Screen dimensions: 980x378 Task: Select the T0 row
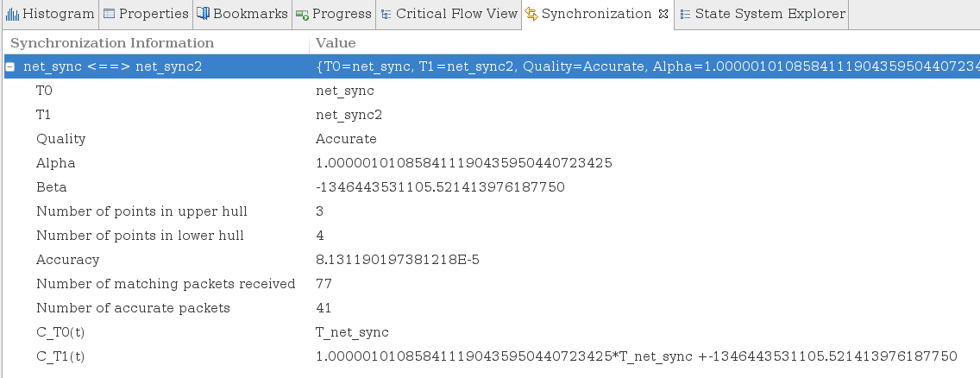coord(45,91)
